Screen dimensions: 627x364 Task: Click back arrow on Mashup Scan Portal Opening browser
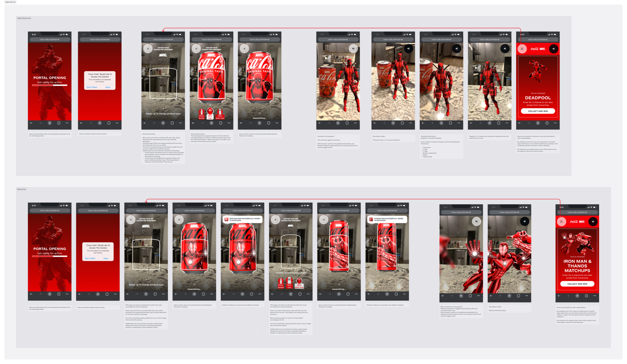tap(32, 294)
